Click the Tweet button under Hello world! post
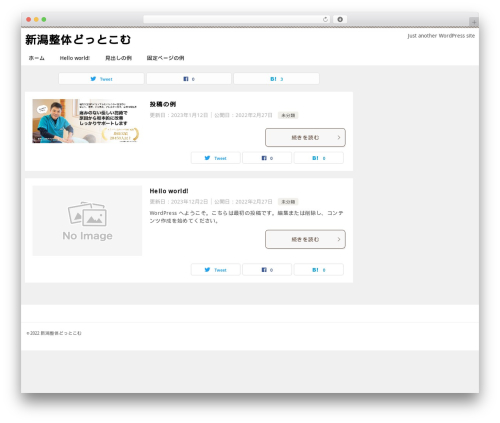500x423 pixels. click(216, 270)
